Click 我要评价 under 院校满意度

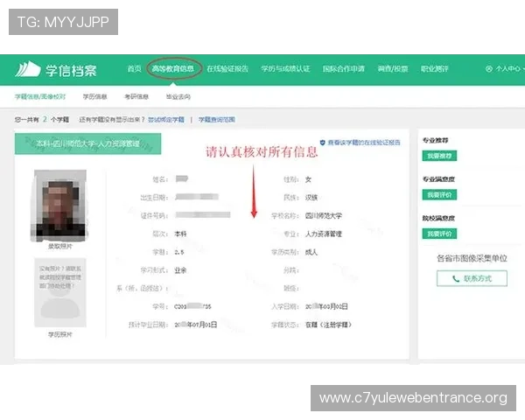[439, 234]
